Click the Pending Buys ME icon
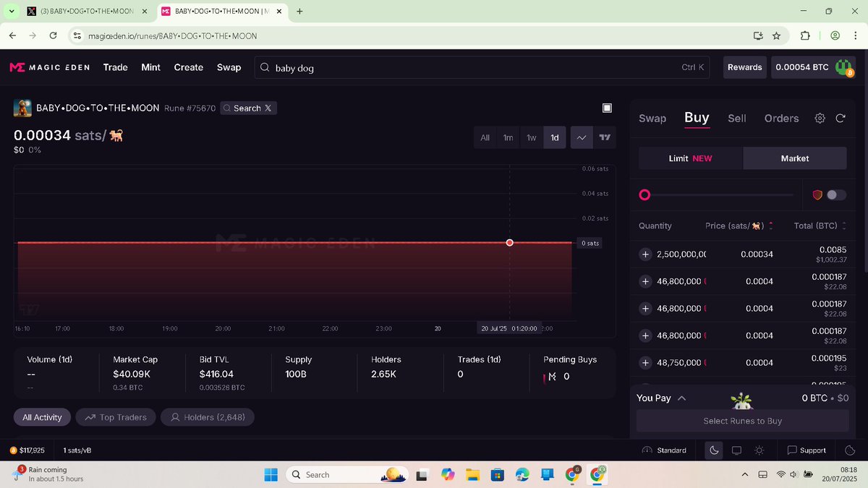 pyautogui.click(x=550, y=377)
